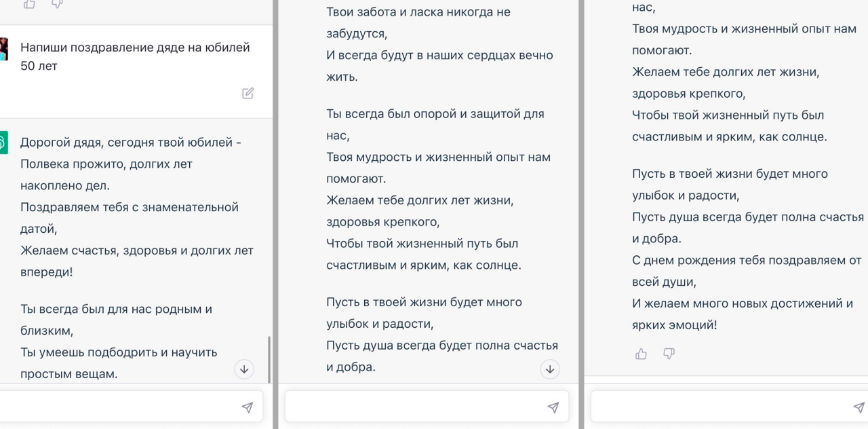Viewport: 868px width, 429px height.
Task: Click the line 'Поздравляем тебя с знаменательной'
Action: point(130,208)
